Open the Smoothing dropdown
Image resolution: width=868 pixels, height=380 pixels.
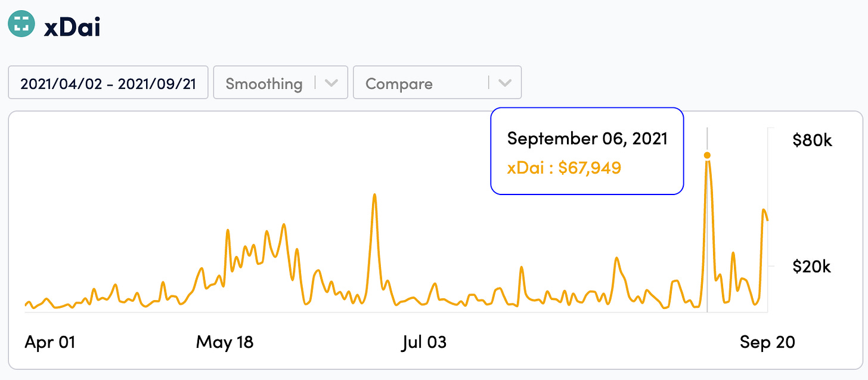click(280, 82)
